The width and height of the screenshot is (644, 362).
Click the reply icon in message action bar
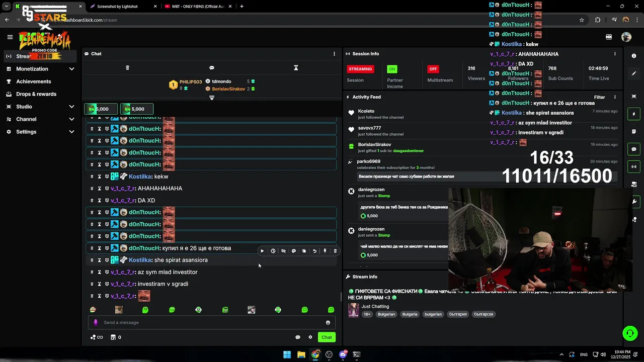(x=294, y=251)
